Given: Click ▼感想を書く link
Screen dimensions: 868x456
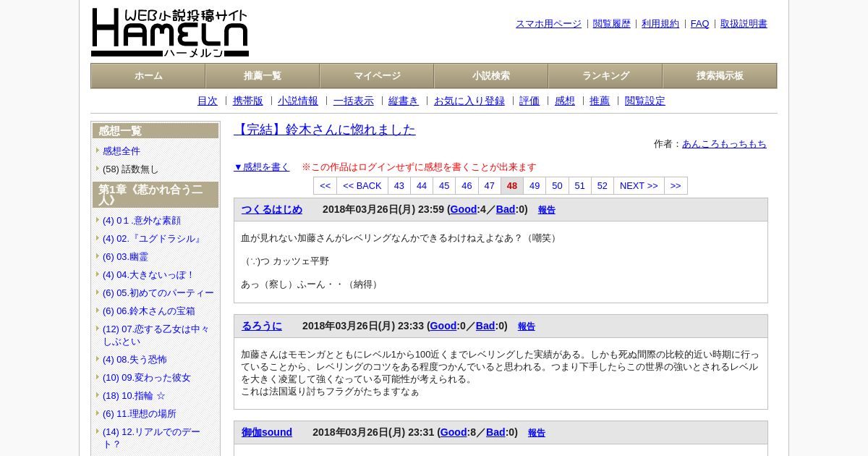Looking at the screenshot, I should coord(262,167).
